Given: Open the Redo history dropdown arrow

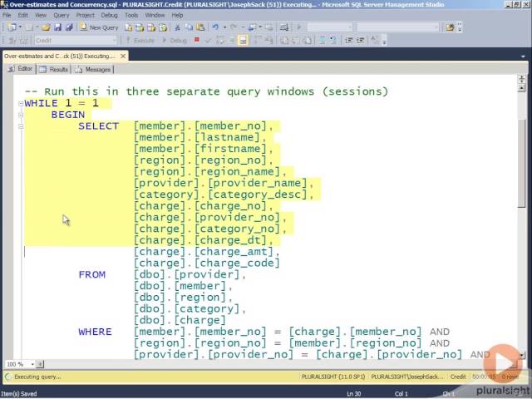Looking at the screenshot, I should [x=243, y=27].
